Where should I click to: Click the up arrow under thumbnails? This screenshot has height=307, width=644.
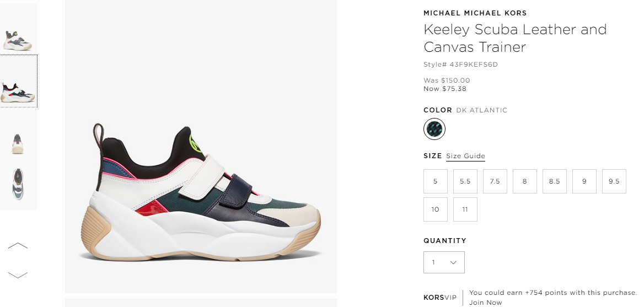pos(18,246)
